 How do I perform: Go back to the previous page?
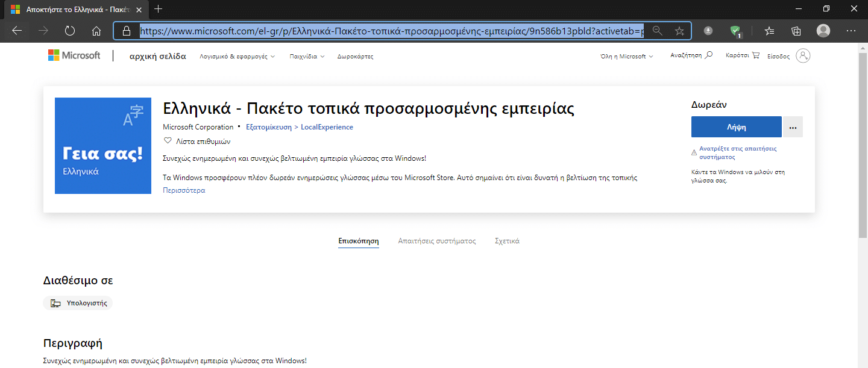17,31
